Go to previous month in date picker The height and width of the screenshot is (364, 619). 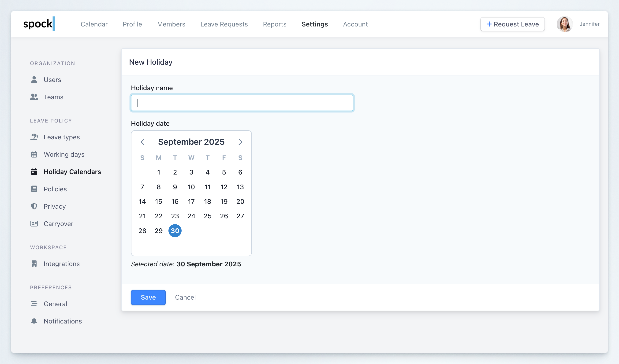pos(142,142)
